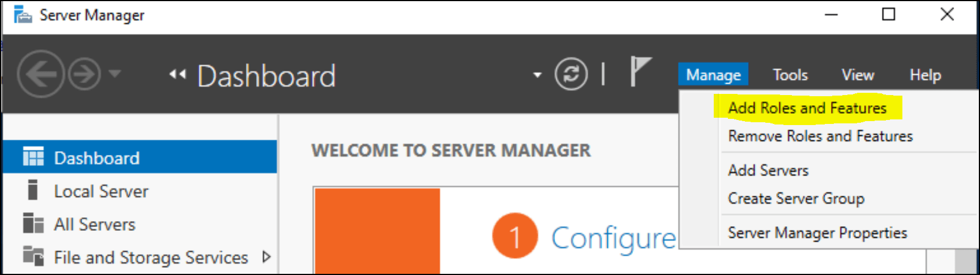Choose Create Server Group

click(x=796, y=199)
